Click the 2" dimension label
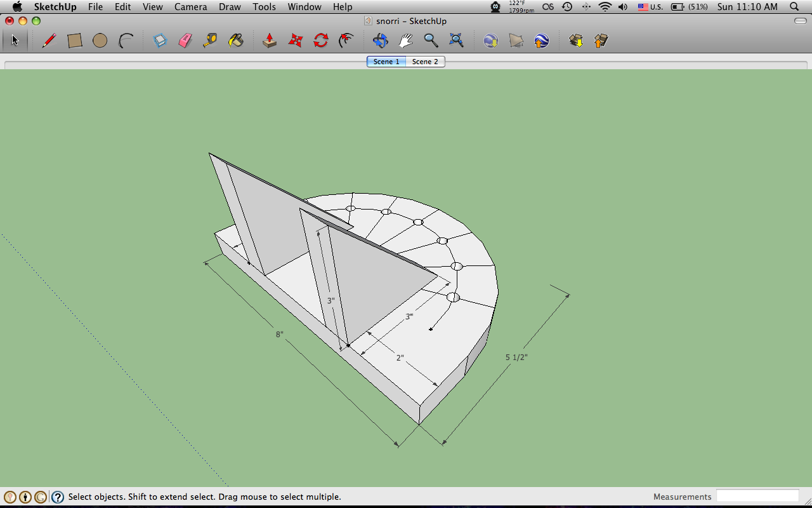The width and height of the screenshot is (812, 508). click(x=400, y=358)
